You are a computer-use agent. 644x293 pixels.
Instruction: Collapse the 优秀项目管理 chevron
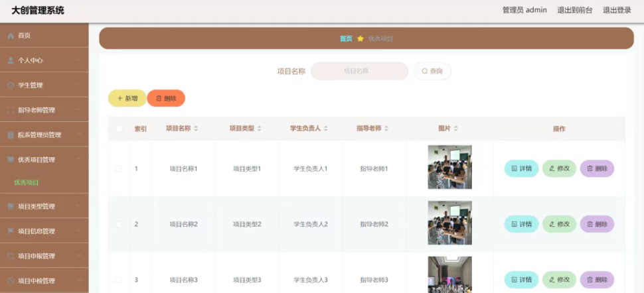(x=78, y=160)
